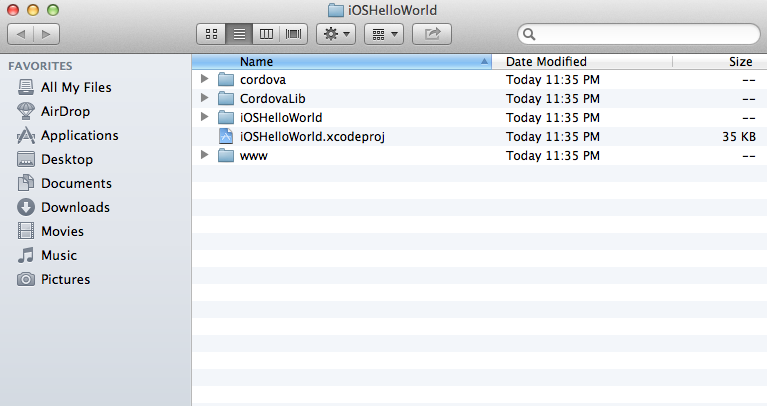Expand the iOSHelloWorld subfolder
767x406 pixels.
204,117
